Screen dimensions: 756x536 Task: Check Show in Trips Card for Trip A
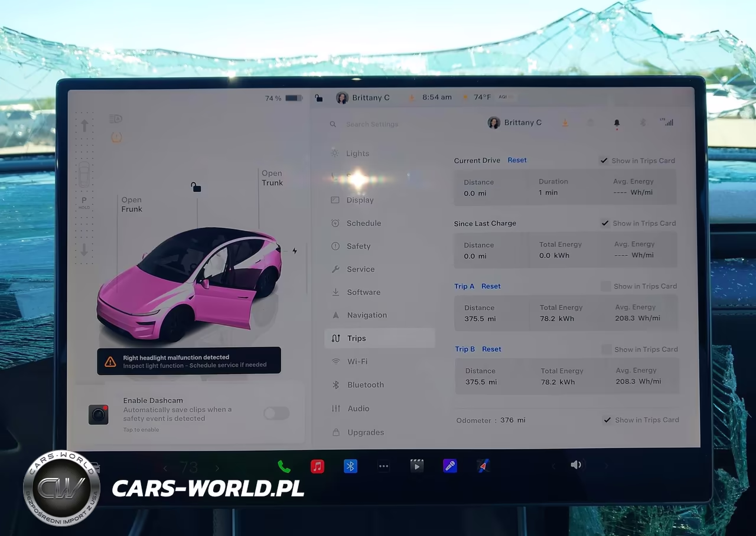605,286
